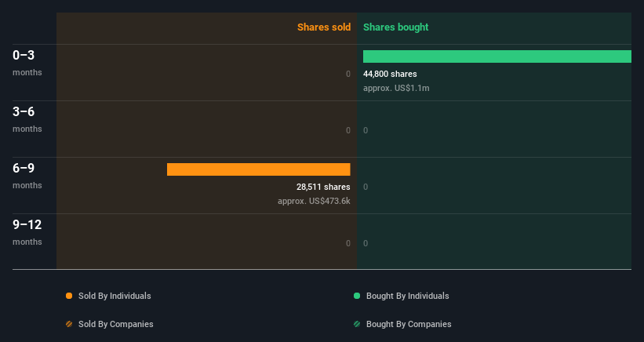The image size is (644, 342).
Task: Select the 6–9 months row label
Action: coord(27,176)
